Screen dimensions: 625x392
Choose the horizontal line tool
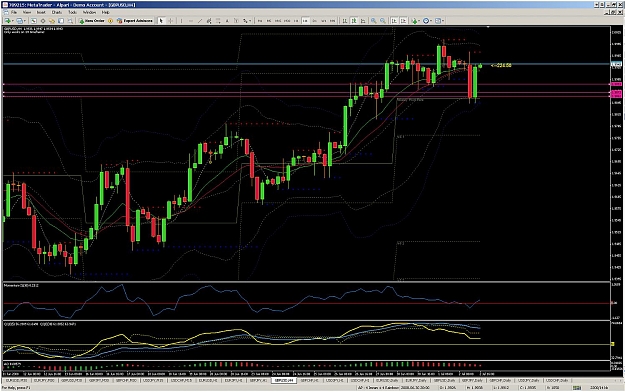pos(191,21)
